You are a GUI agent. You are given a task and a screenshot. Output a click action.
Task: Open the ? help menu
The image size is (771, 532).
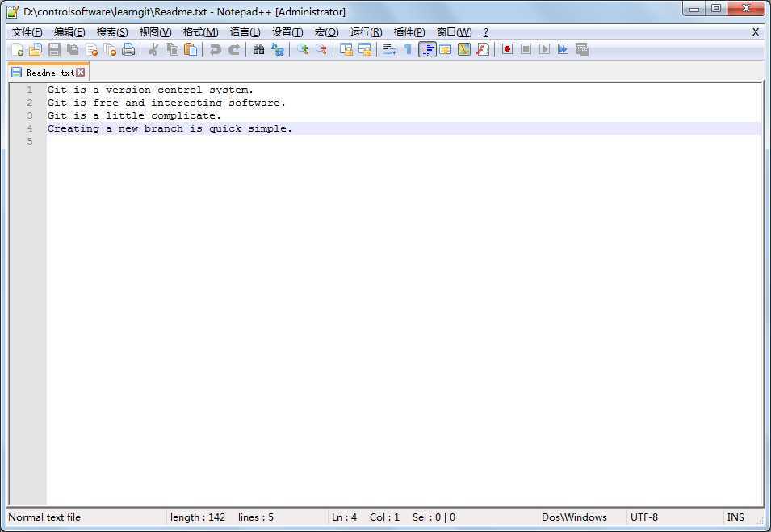[x=486, y=32]
